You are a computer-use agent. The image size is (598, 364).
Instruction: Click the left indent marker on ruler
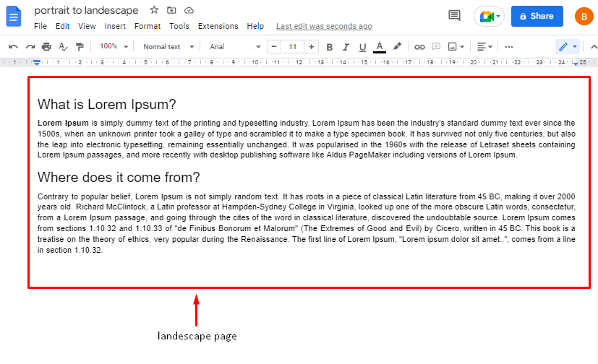point(37,62)
